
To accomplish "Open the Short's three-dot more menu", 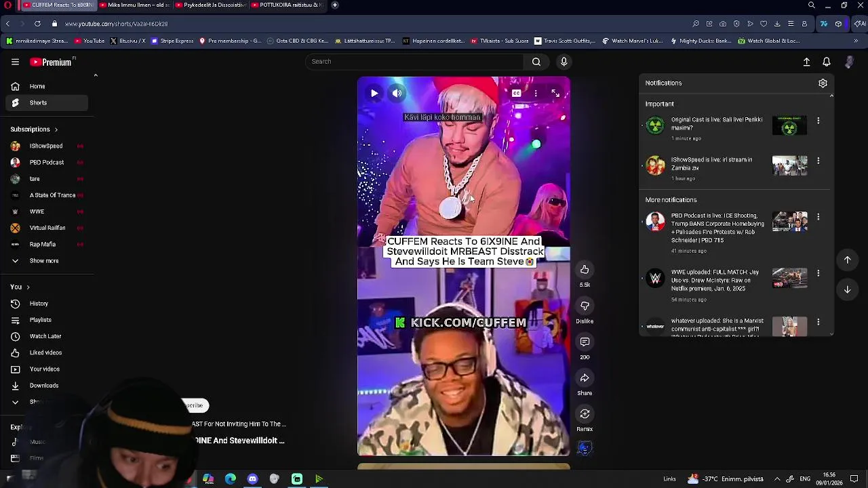I will click(x=536, y=94).
